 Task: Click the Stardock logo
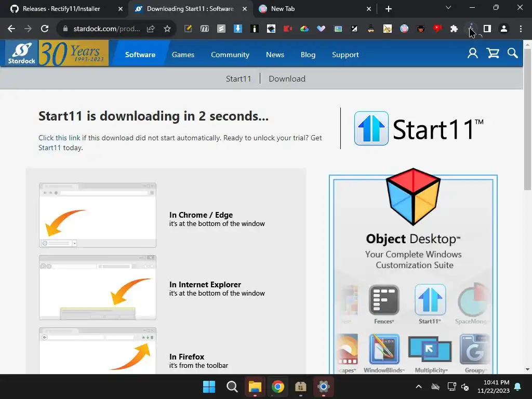tap(22, 53)
